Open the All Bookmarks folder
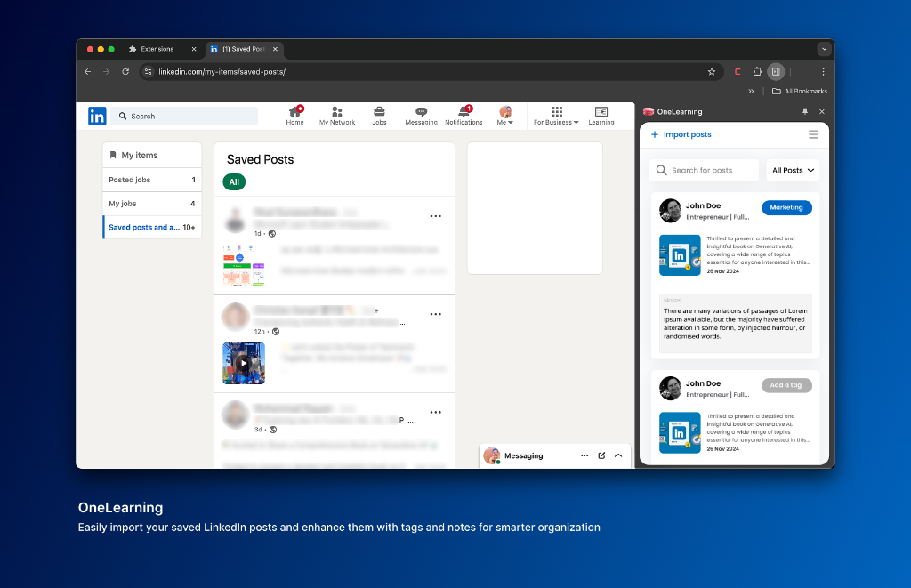Screen dimensions: 911x588 (800, 92)
